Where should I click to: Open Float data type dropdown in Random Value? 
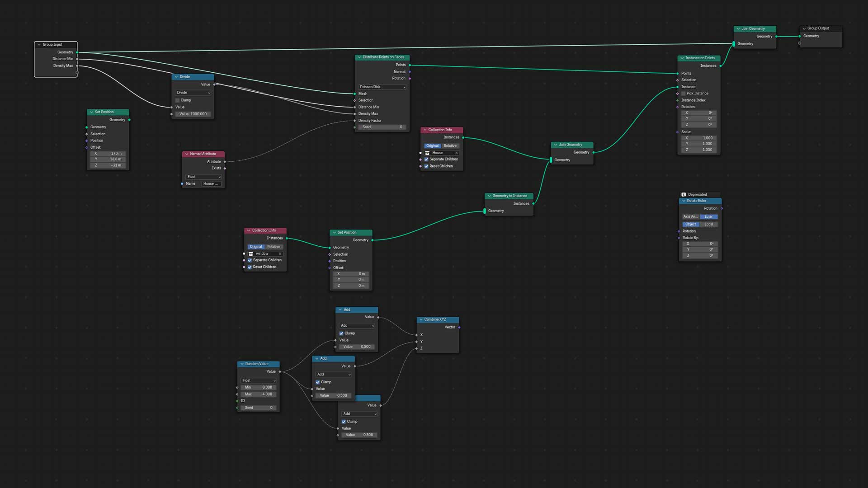(259, 380)
